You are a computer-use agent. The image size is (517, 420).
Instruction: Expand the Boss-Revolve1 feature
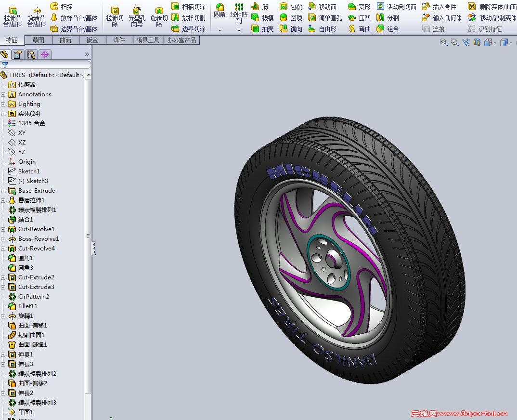(3, 239)
